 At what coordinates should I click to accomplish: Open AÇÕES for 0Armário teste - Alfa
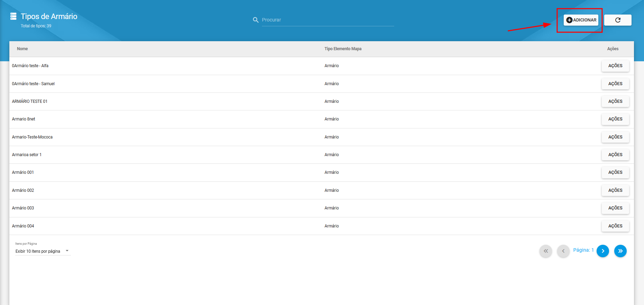(x=615, y=66)
